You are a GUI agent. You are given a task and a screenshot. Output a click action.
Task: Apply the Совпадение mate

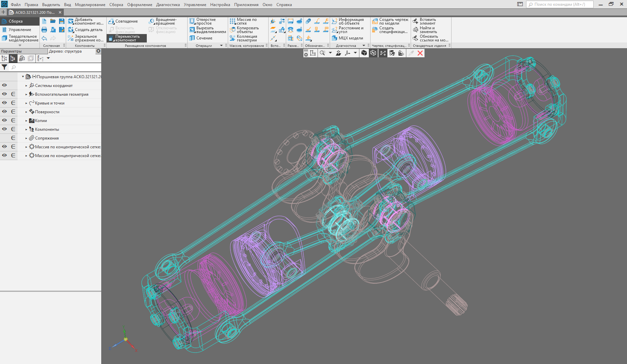(123, 21)
